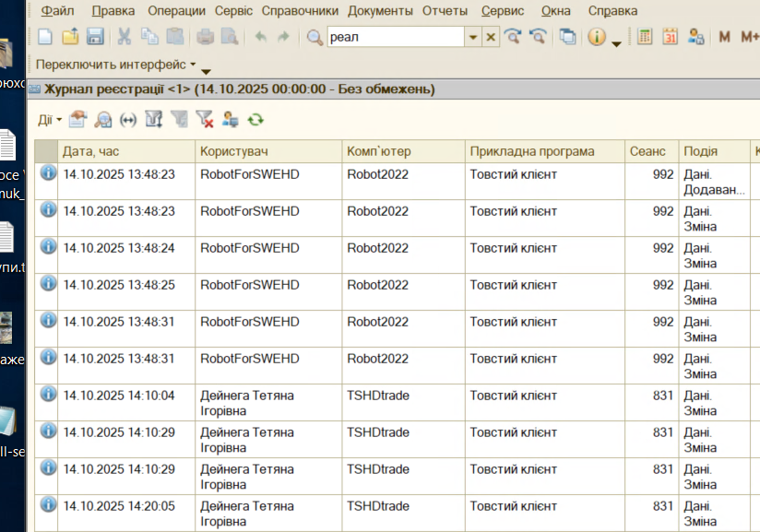Open the Дії actions dropdown

click(50, 119)
